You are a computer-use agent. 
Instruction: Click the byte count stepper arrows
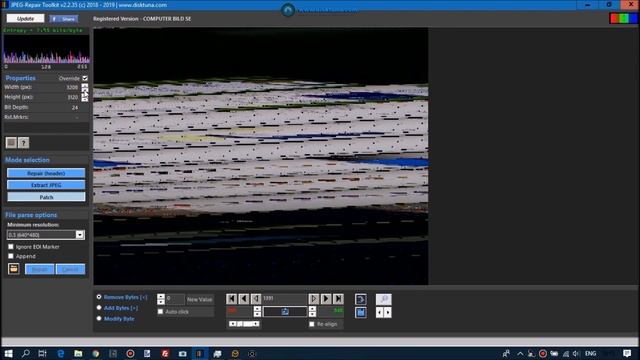(161, 299)
